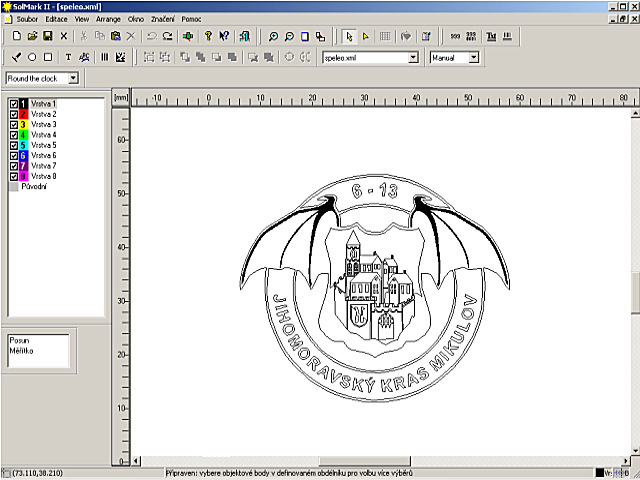The width and height of the screenshot is (640, 480).
Task: Create a new document with the New icon
Action: point(17,36)
